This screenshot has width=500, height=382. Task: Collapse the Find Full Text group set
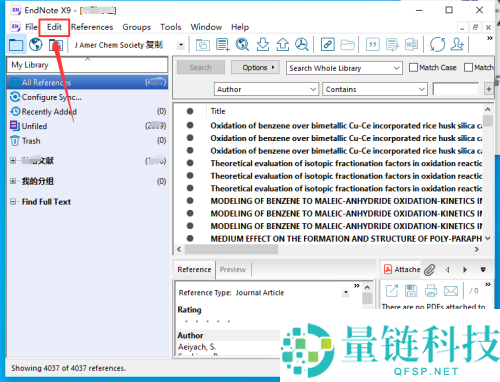tap(13, 202)
